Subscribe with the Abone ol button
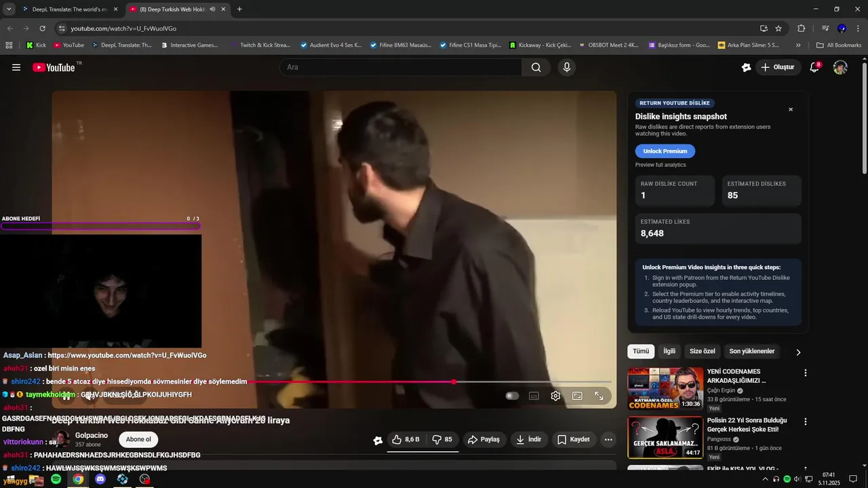 [x=138, y=439]
